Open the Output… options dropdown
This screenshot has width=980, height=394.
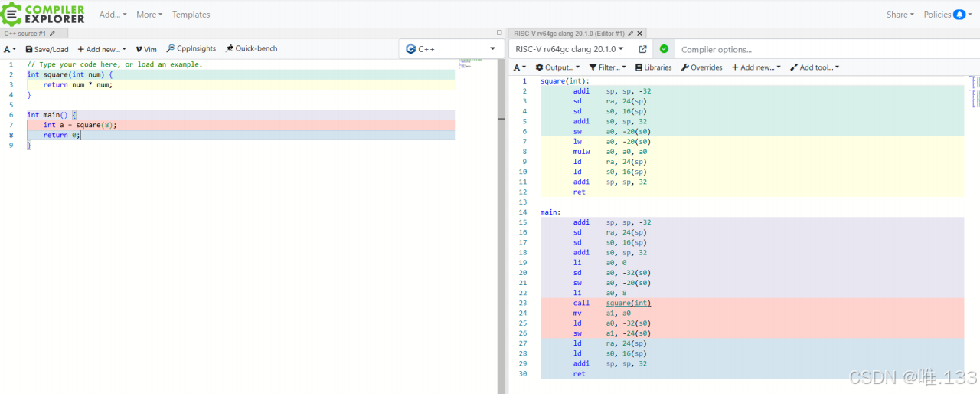[558, 67]
